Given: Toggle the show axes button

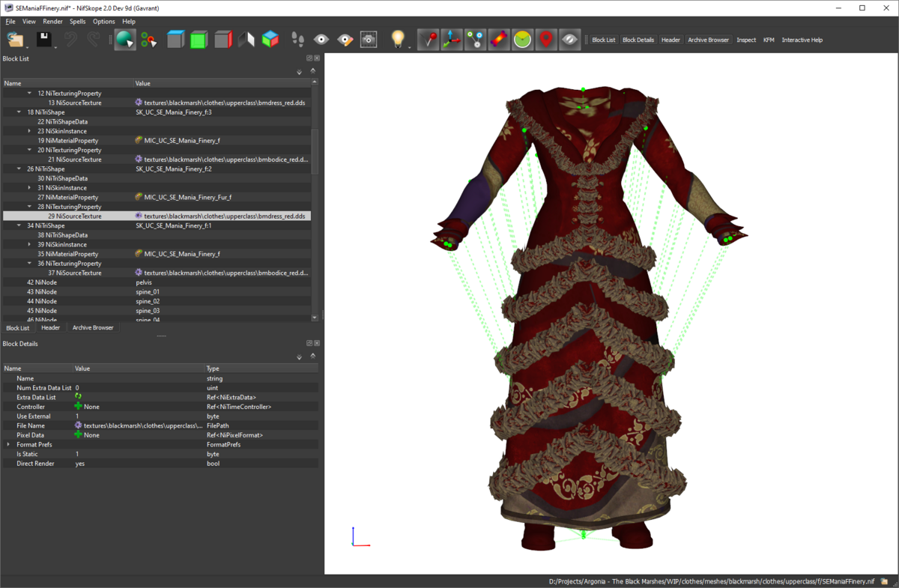Looking at the screenshot, I should [x=451, y=40].
